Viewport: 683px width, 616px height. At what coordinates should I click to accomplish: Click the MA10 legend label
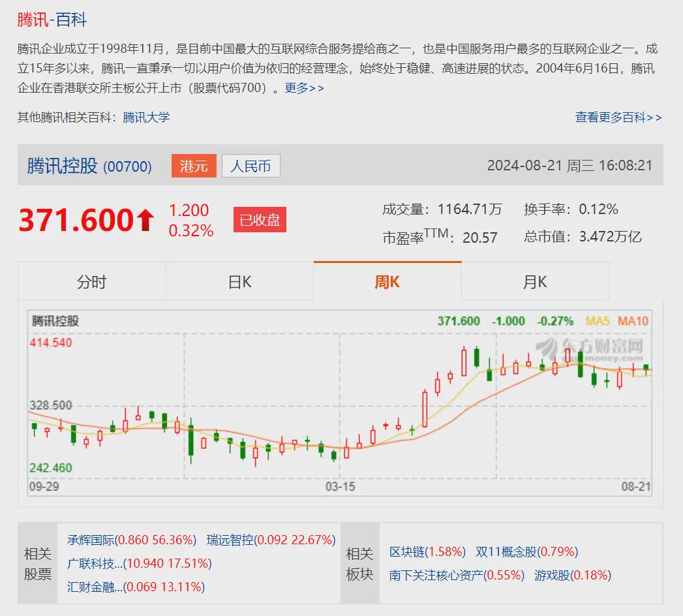(633, 321)
